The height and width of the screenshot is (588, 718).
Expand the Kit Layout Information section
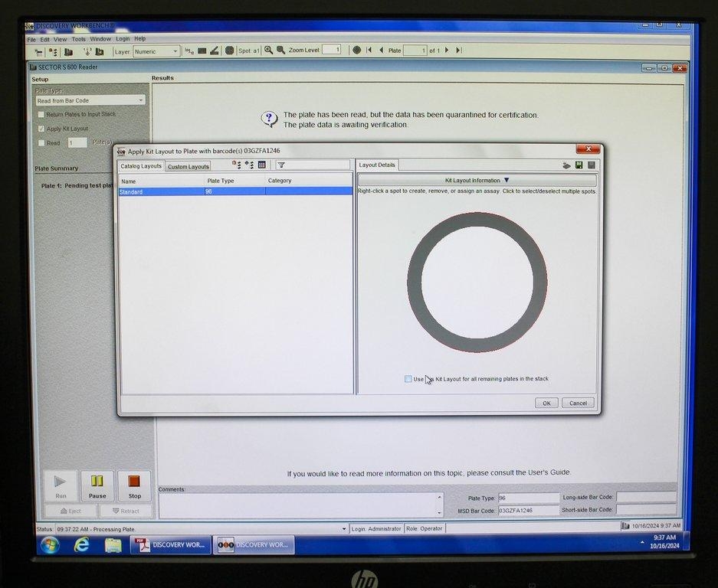pyautogui.click(x=477, y=181)
